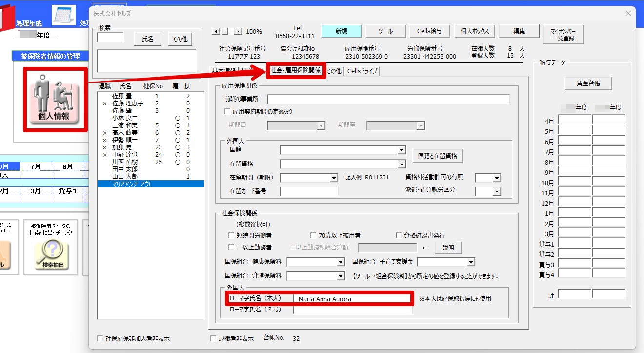This screenshot has height=353, width=644.
Task: Click the マイナンバー一覧登録 button
Action: 563,34
